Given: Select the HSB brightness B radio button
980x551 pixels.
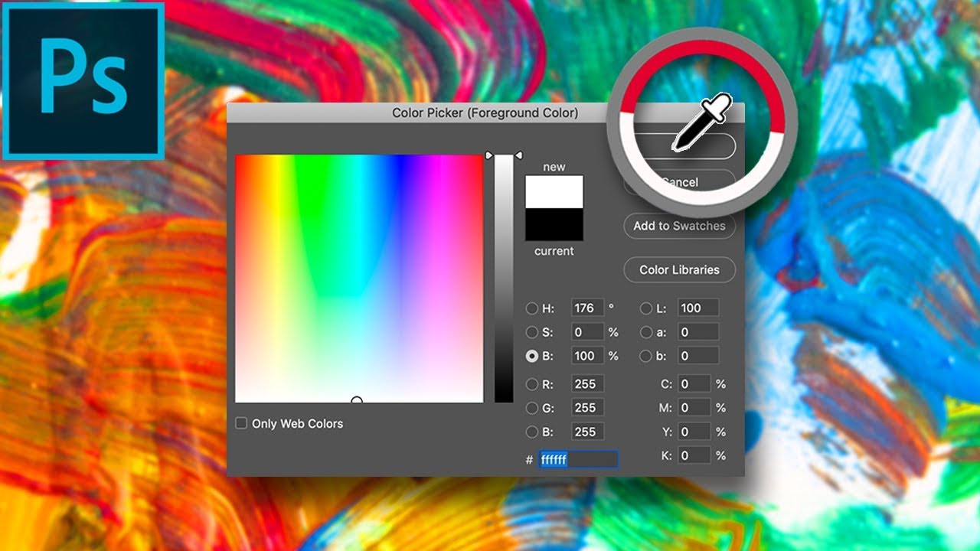Looking at the screenshot, I should pos(531,356).
